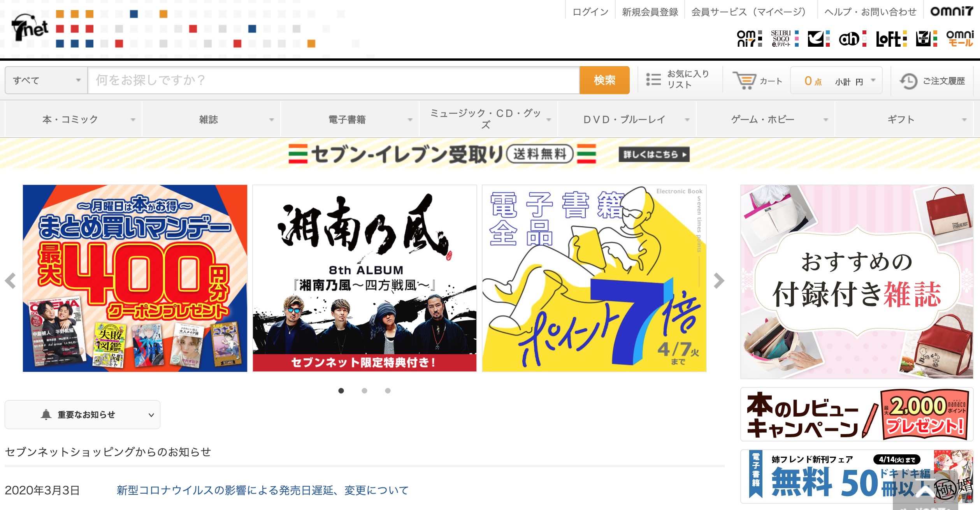
Task: Show next carousel slide arrow
Action: click(719, 280)
